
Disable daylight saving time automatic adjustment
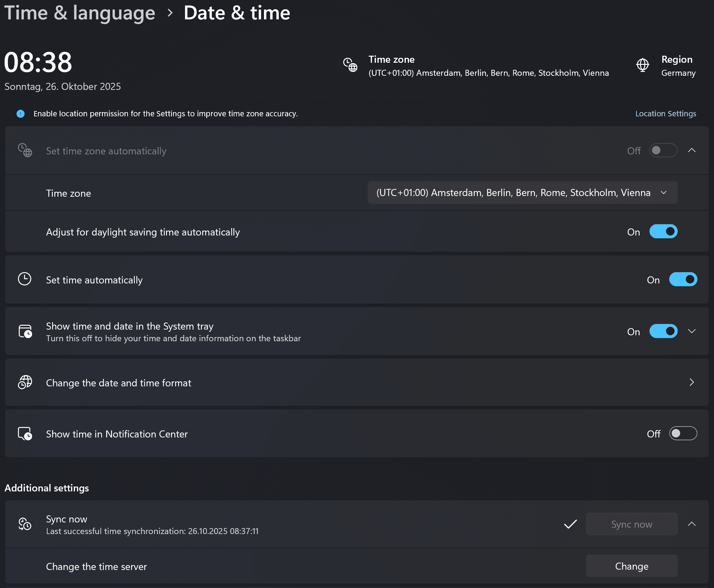[663, 232]
